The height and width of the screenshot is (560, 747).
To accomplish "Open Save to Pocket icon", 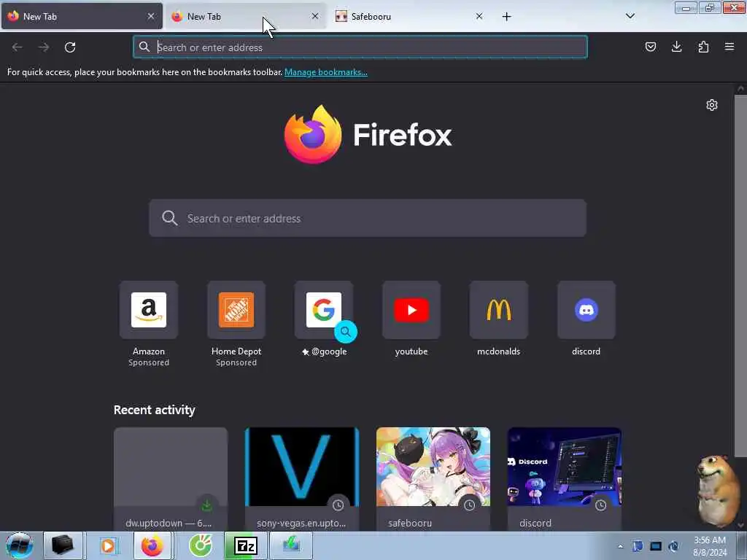I will pos(650,47).
